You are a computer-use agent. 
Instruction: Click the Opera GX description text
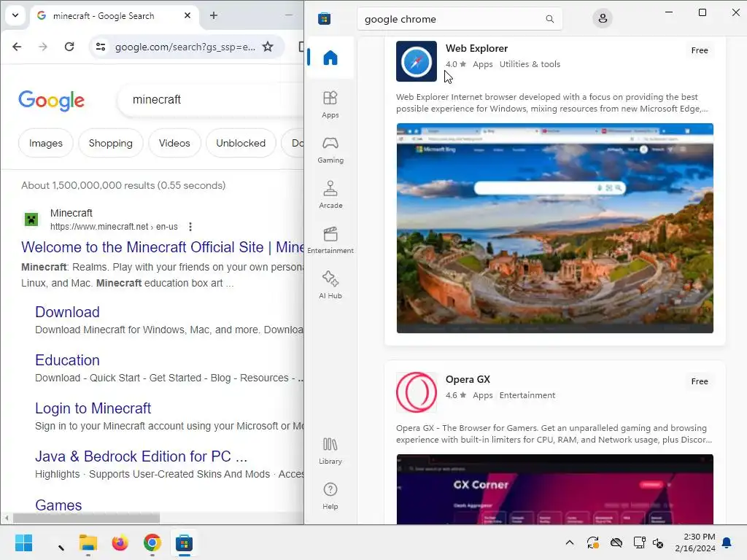coord(554,434)
